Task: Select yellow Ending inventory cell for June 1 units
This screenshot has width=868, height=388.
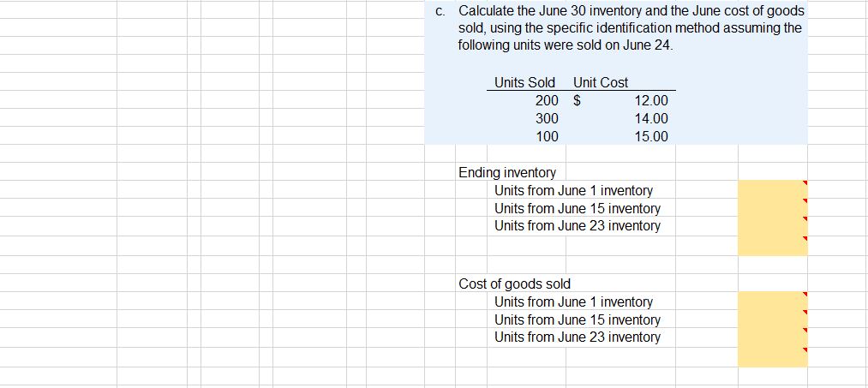Action: point(772,189)
